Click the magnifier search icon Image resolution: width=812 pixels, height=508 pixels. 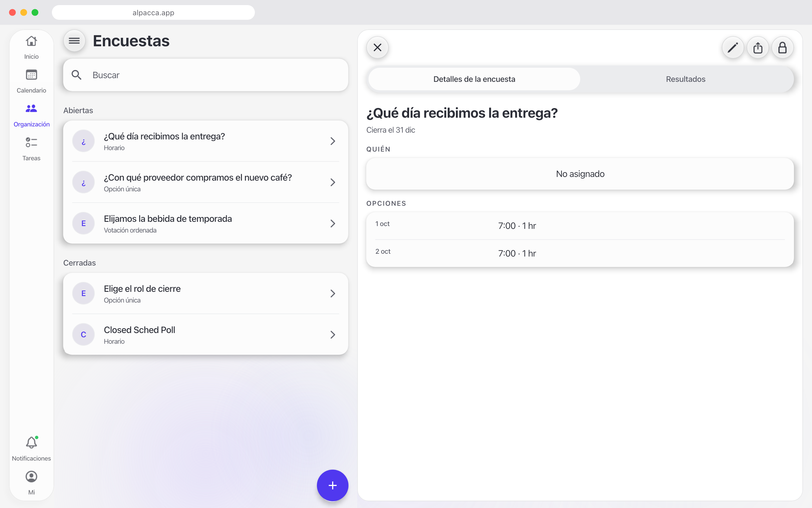click(x=76, y=75)
